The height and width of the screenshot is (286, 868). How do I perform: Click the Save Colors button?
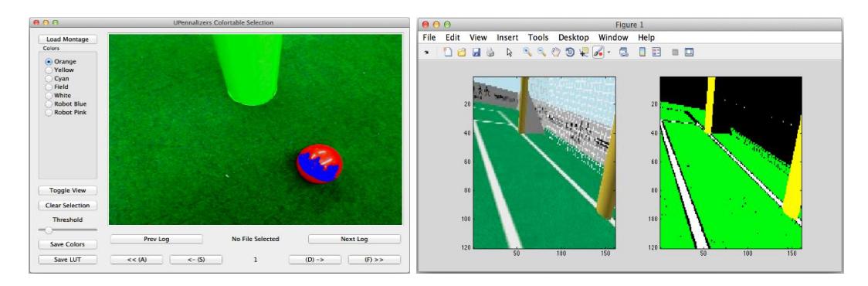(x=67, y=244)
